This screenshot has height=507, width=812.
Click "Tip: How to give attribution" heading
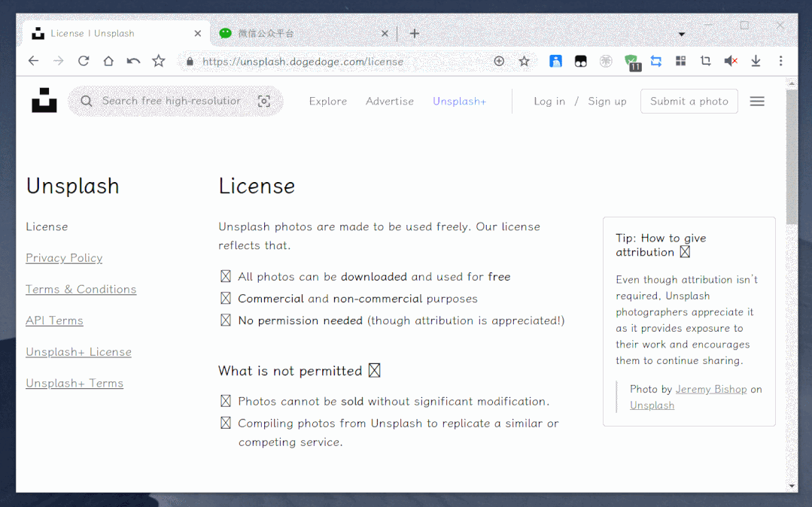coord(661,245)
